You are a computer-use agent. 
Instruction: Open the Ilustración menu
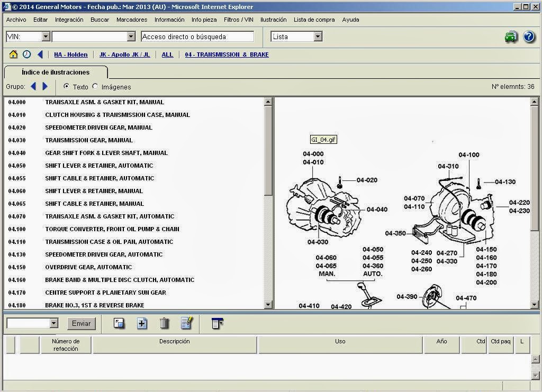click(x=274, y=20)
